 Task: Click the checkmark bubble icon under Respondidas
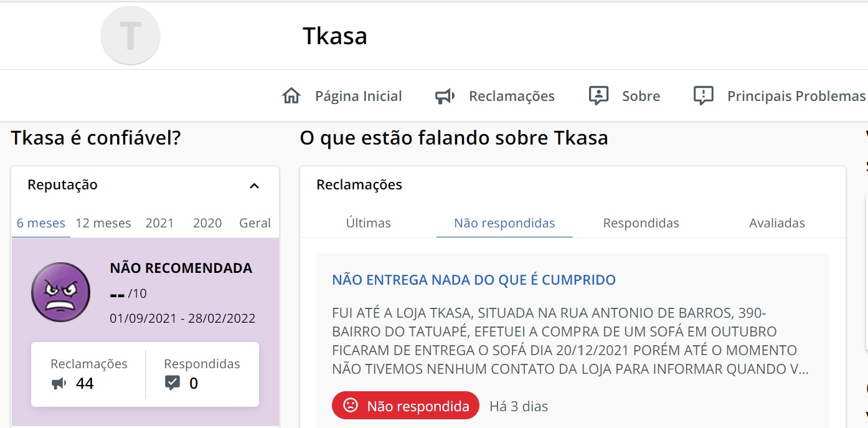[x=172, y=383]
